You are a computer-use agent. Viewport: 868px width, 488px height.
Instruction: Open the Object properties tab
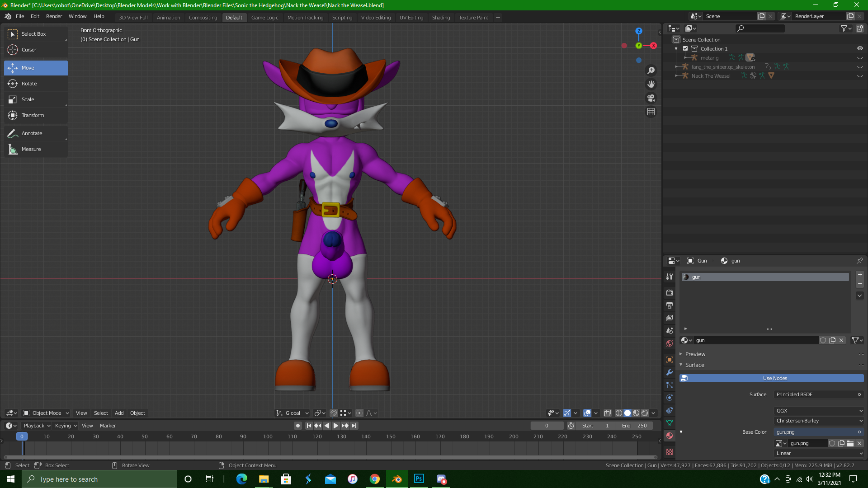pyautogui.click(x=670, y=360)
